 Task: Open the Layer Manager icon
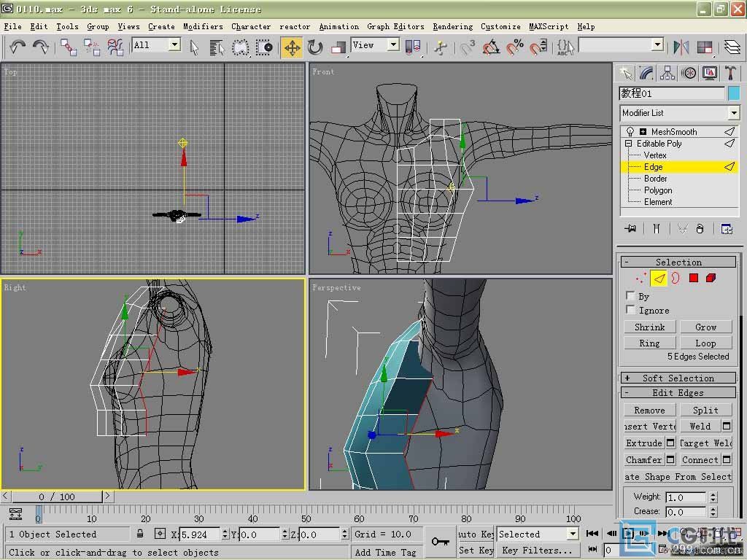click(732, 47)
